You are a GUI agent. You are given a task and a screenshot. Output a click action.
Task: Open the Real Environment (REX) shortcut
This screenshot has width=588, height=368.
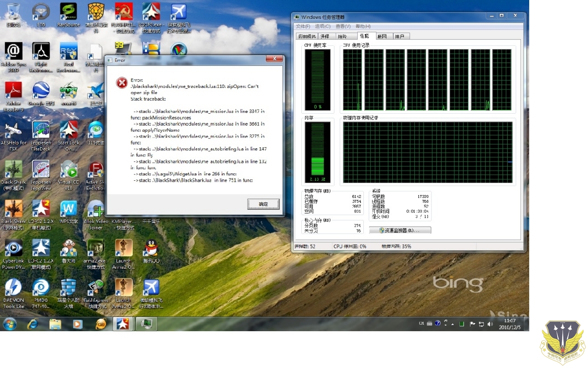click(68, 57)
